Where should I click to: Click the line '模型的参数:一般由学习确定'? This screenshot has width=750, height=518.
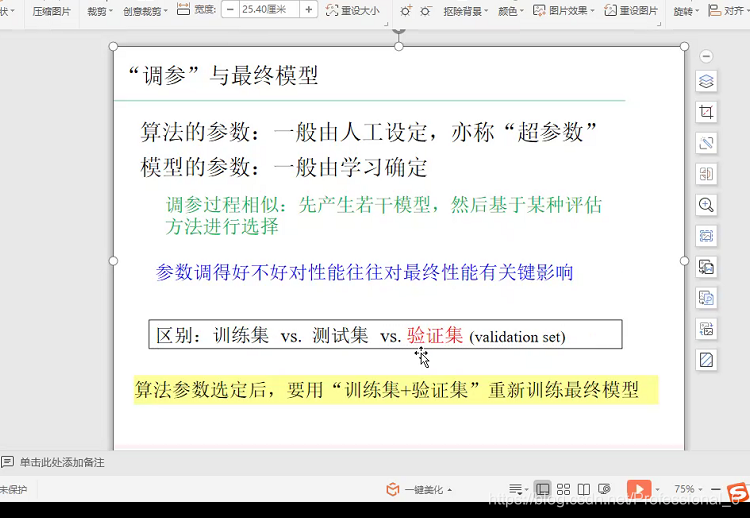click(284, 167)
